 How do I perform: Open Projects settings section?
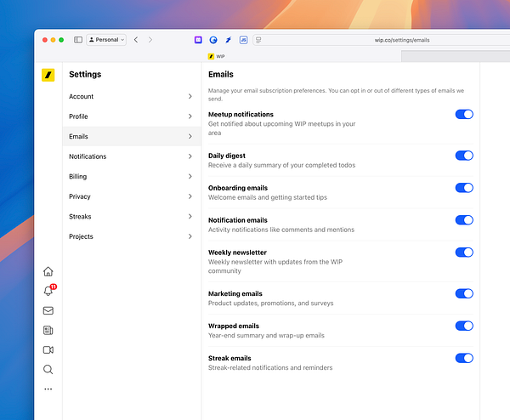(x=132, y=236)
